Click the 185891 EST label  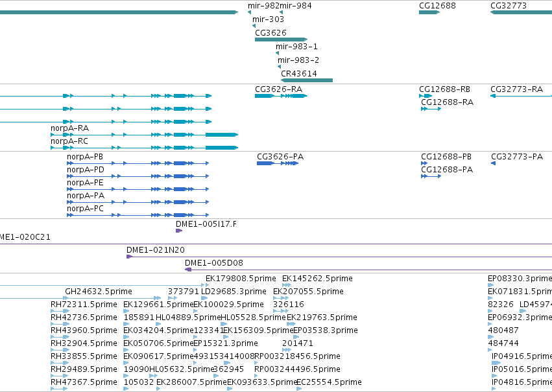[139, 318]
